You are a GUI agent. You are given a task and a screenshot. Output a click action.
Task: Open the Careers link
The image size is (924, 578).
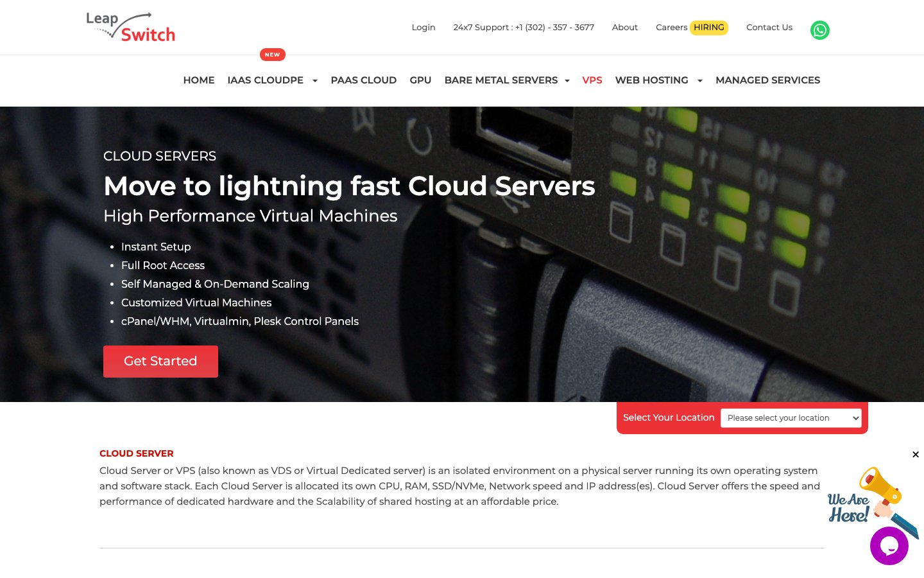[x=671, y=28]
